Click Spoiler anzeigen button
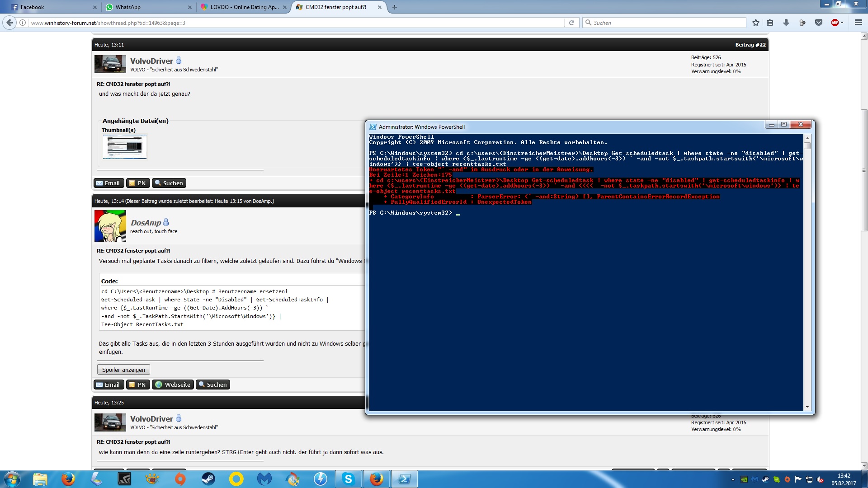 point(123,370)
